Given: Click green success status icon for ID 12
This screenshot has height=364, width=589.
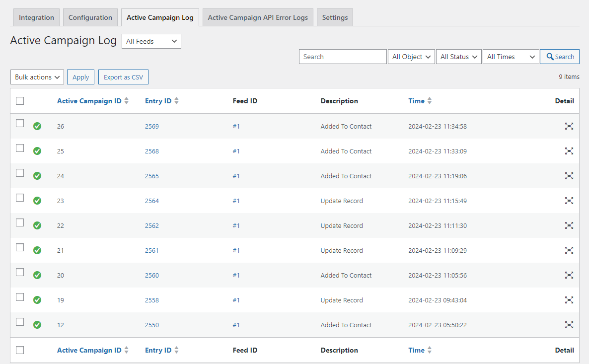Looking at the screenshot, I should 37,325.
